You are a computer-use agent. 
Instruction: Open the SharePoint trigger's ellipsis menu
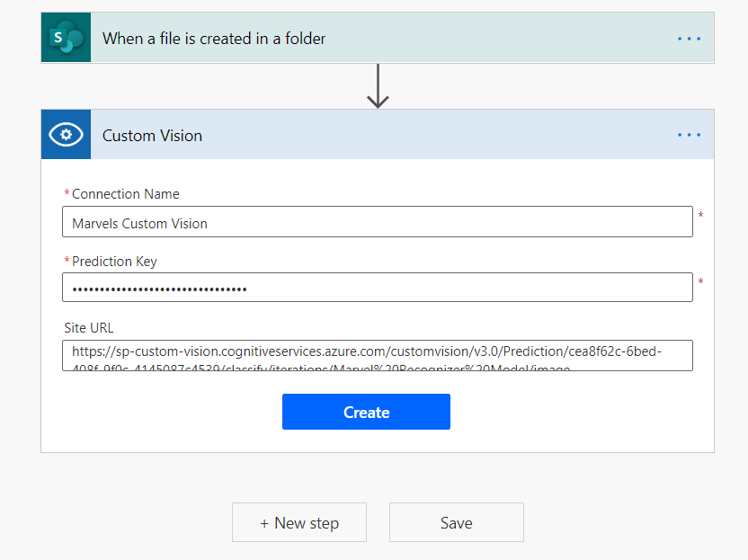pos(689,39)
